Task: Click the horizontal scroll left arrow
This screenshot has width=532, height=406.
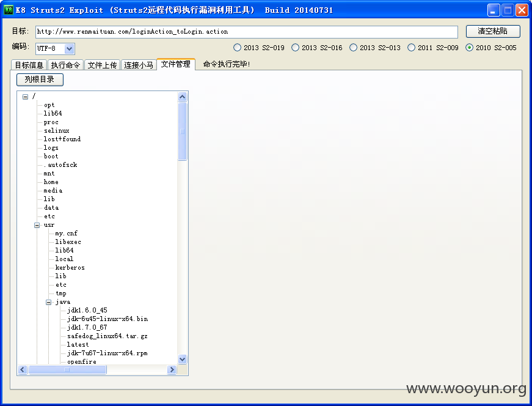Action: pyautogui.click(x=23, y=369)
